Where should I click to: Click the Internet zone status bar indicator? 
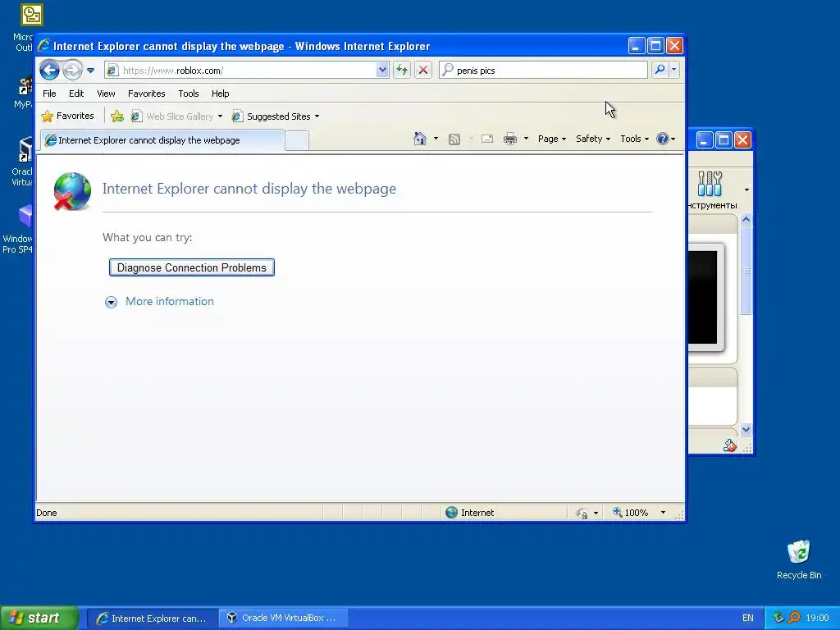coord(470,513)
